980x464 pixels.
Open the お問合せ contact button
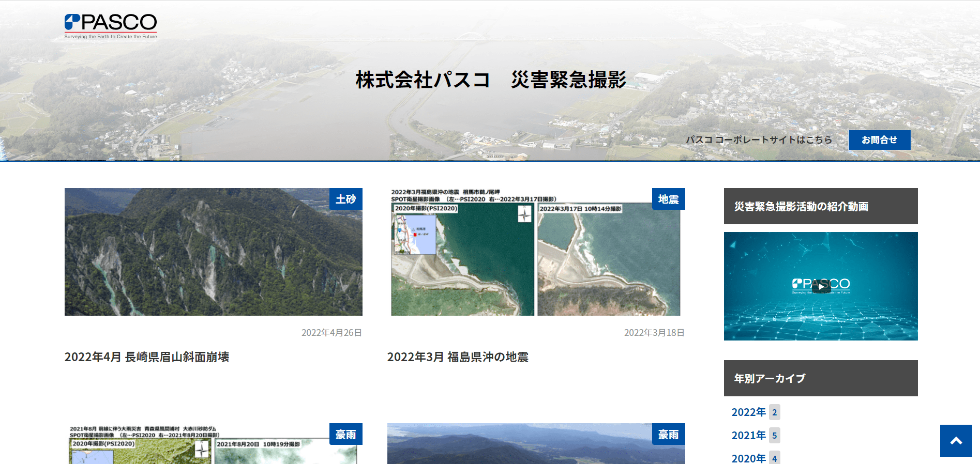tap(879, 140)
